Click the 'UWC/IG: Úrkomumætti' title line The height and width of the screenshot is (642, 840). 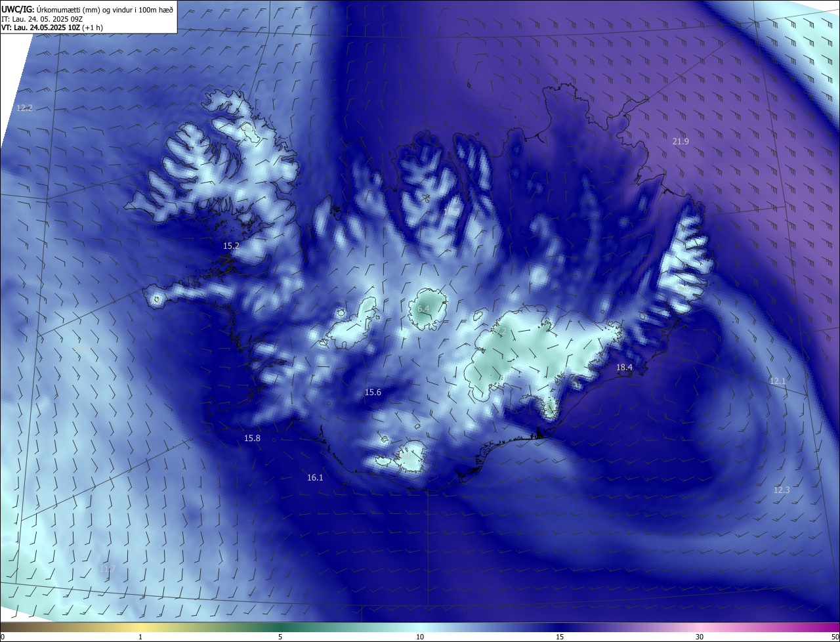click(x=87, y=9)
